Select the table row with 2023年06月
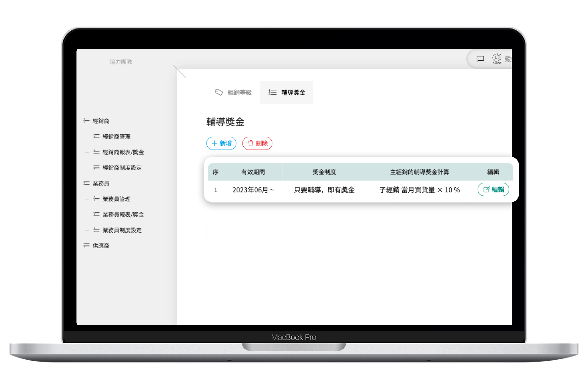Screen dimensions: 588x374 253,190
